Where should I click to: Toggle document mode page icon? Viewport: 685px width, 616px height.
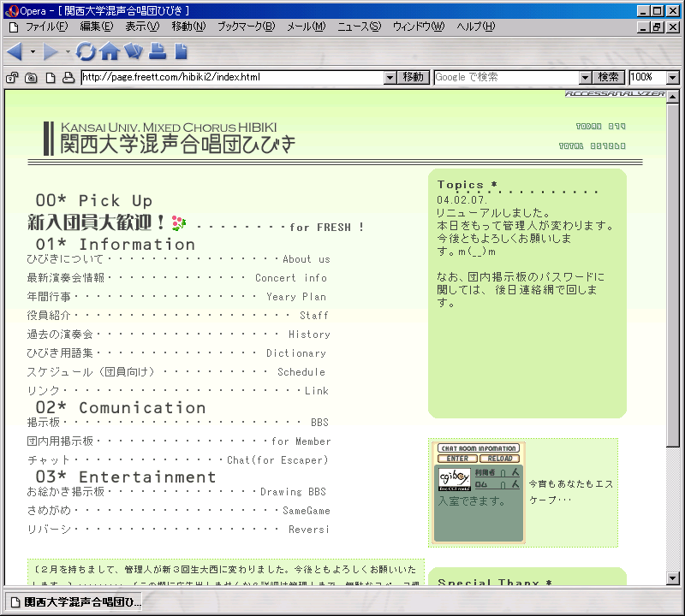coord(51,78)
